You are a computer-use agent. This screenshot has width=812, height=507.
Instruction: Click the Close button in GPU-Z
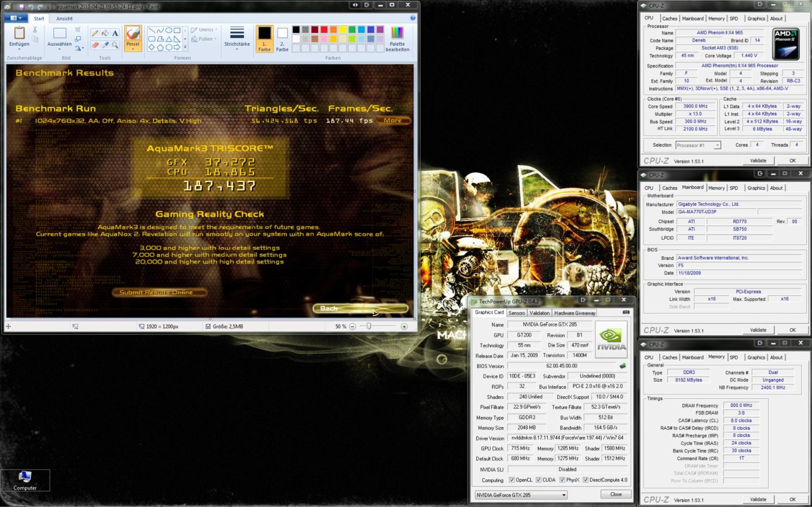click(616, 494)
